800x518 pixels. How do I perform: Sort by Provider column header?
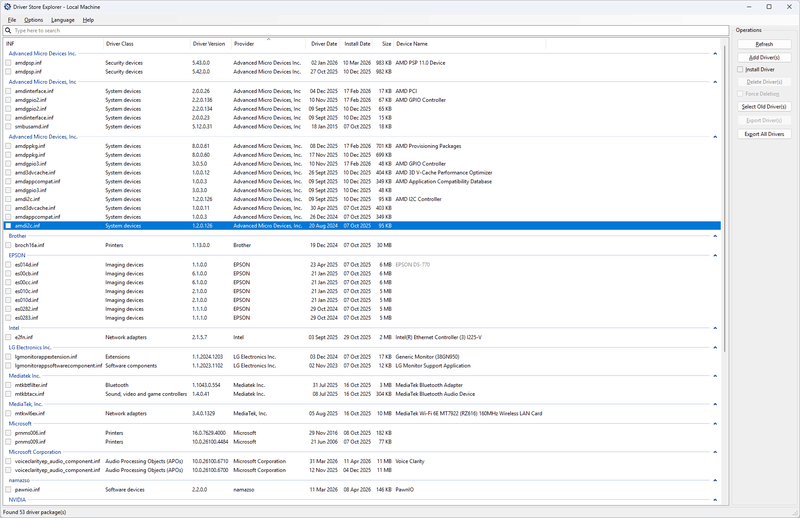pos(268,44)
